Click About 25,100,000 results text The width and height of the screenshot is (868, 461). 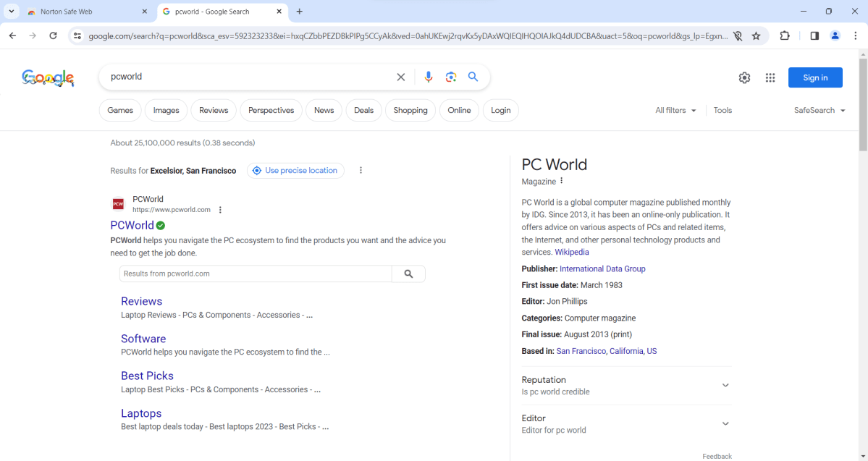click(182, 143)
